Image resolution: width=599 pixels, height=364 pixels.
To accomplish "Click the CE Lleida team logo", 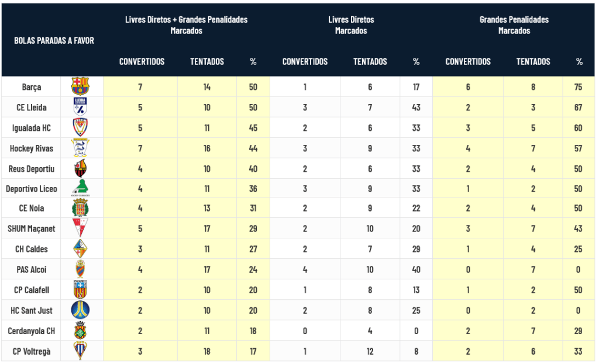I will (80, 107).
